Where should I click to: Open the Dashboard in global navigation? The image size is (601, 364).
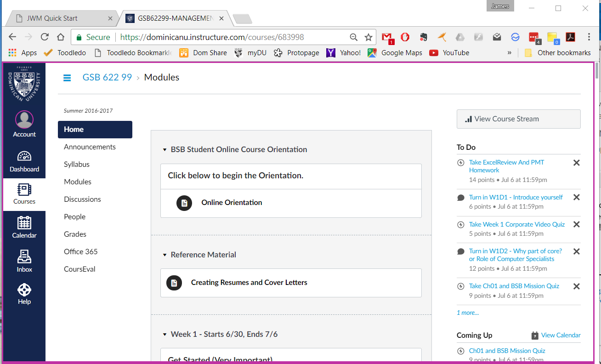[24, 161]
